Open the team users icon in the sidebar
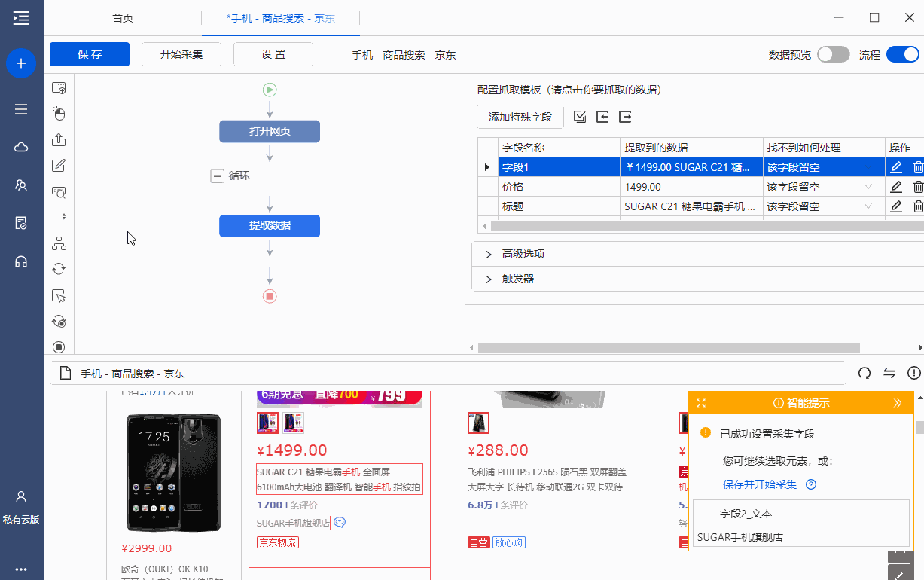 (21, 185)
